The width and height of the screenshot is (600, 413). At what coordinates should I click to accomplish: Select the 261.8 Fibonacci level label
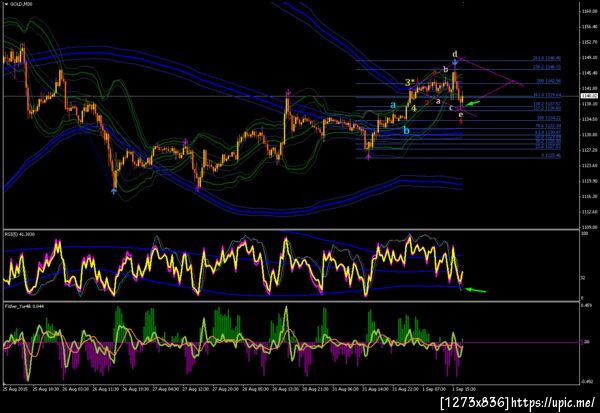tap(547, 58)
